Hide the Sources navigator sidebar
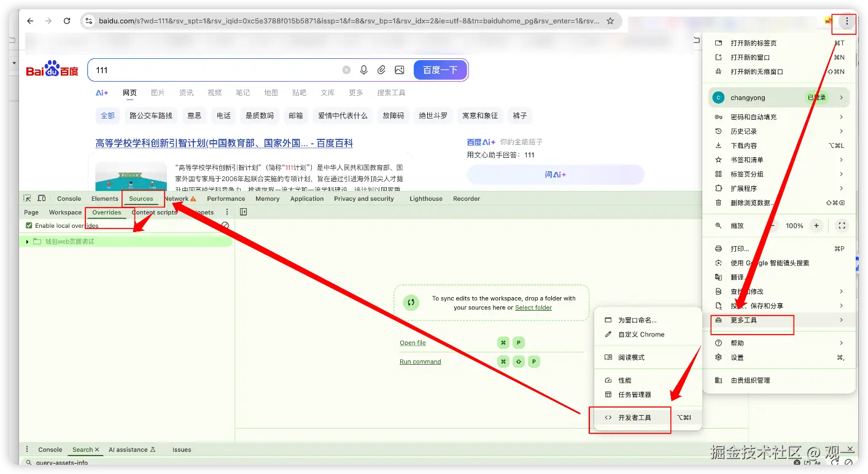868x474 pixels. [244, 212]
